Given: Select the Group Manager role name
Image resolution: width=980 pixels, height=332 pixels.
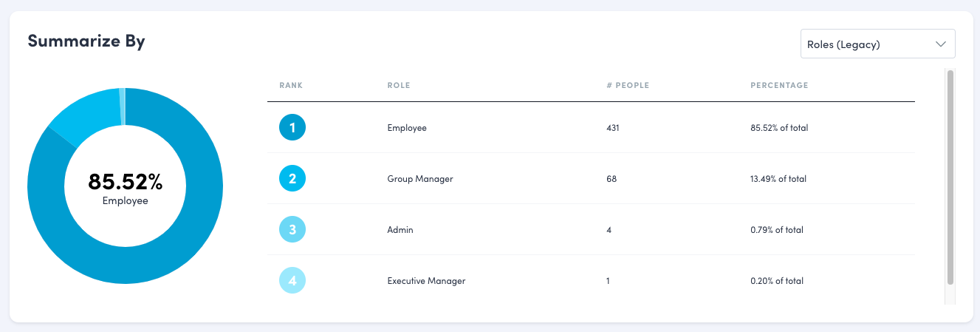Looking at the screenshot, I should (419, 179).
